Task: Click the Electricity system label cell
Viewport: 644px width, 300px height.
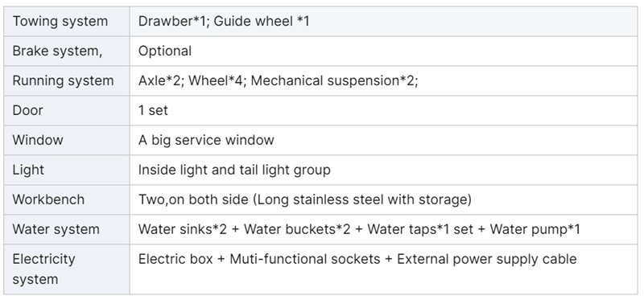Action: pos(67,269)
